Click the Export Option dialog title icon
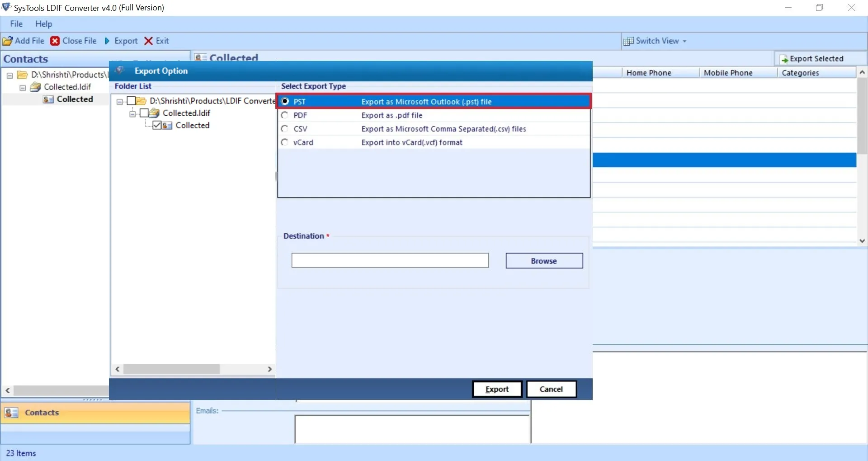The image size is (868, 461). pyautogui.click(x=119, y=70)
